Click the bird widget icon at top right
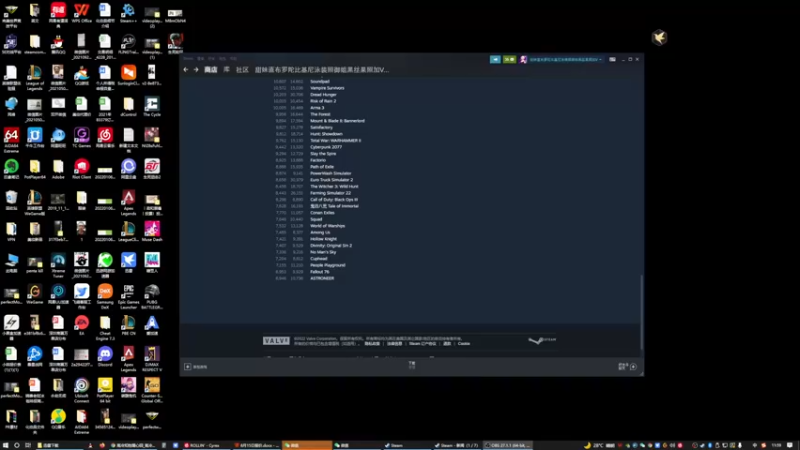The height and width of the screenshot is (450, 800). click(660, 37)
